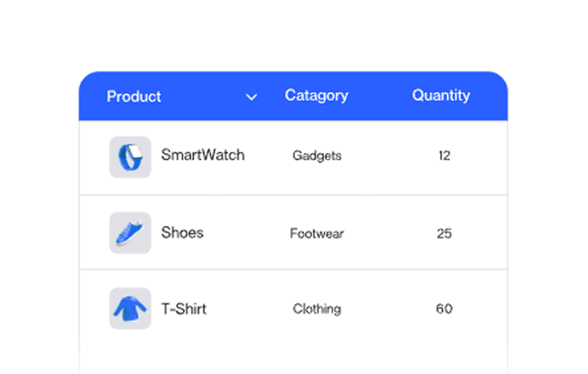Select the T-Shirt product name
Image resolution: width=588 pixels, height=374 pixels.
[184, 309]
